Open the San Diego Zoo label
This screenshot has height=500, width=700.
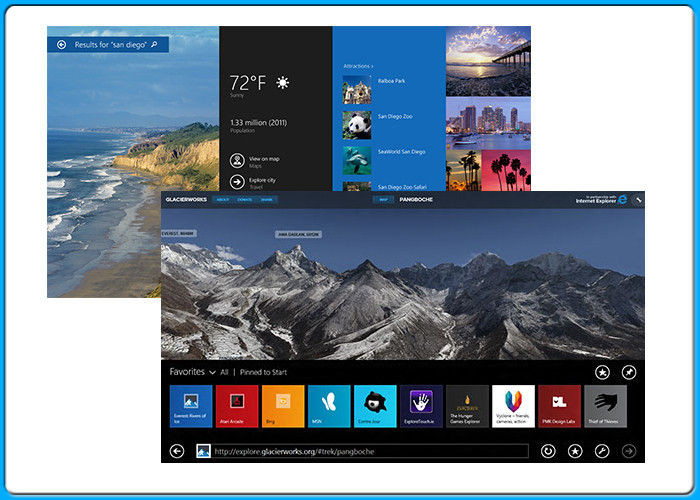click(395, 116)
